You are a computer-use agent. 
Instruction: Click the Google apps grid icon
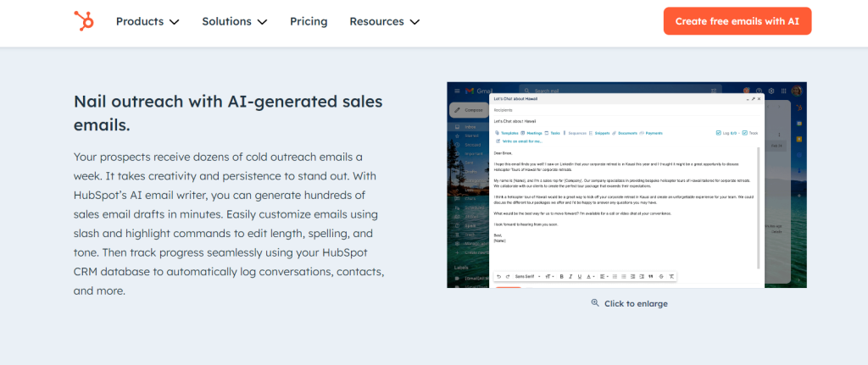[x=783, y=91]
